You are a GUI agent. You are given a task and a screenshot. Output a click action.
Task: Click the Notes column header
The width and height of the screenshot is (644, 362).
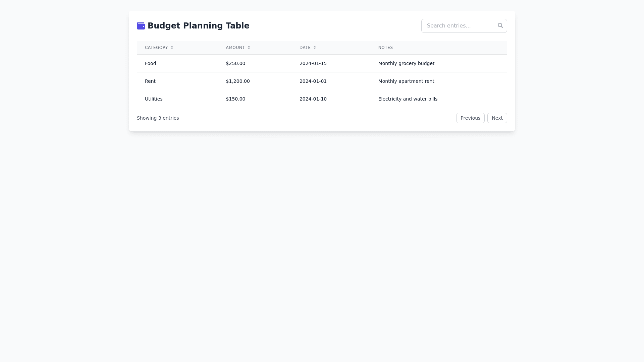[385, 48]
